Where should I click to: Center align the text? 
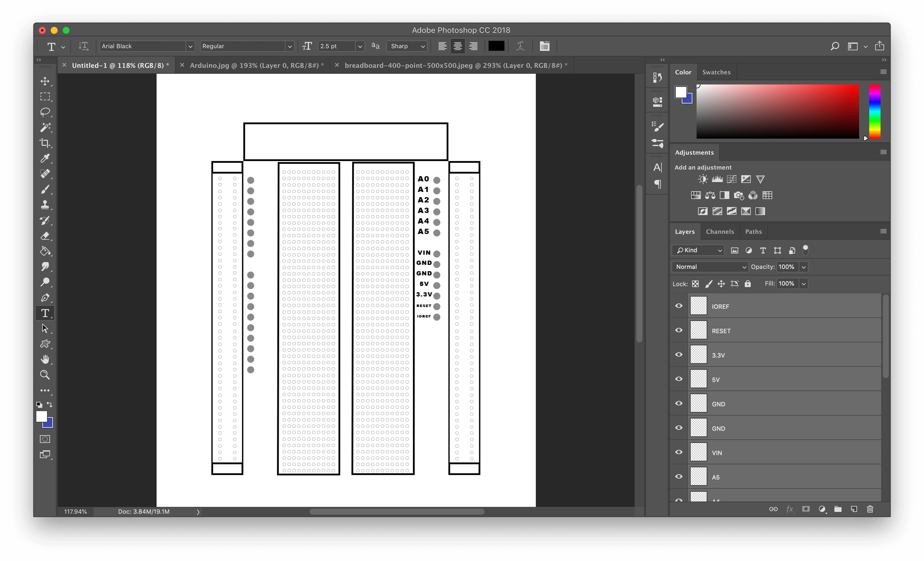pyautogui.click(x=458, y=46)
